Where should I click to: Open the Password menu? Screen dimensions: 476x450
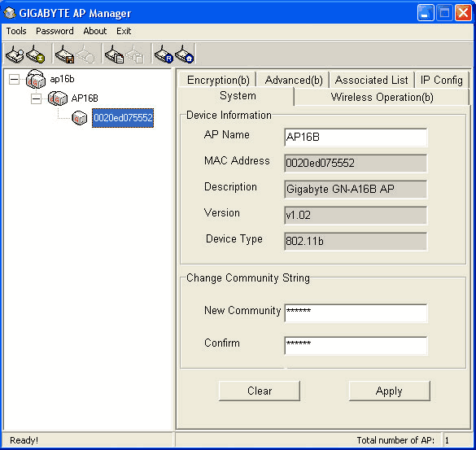55,31
